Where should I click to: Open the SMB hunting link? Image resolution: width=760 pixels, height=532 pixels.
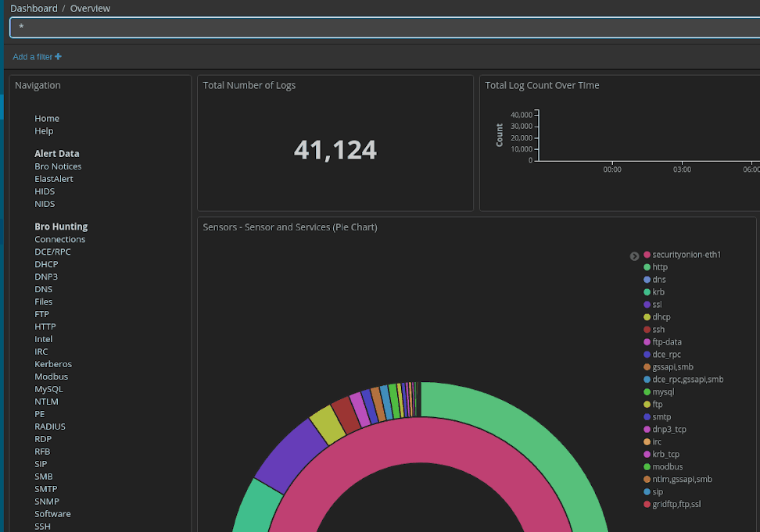44,477
